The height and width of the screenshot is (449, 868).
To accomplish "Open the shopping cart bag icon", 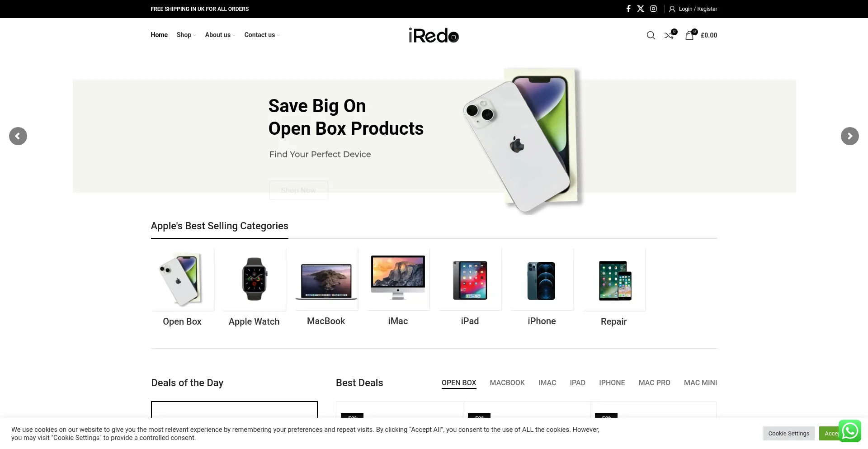I will coord(689,35).
